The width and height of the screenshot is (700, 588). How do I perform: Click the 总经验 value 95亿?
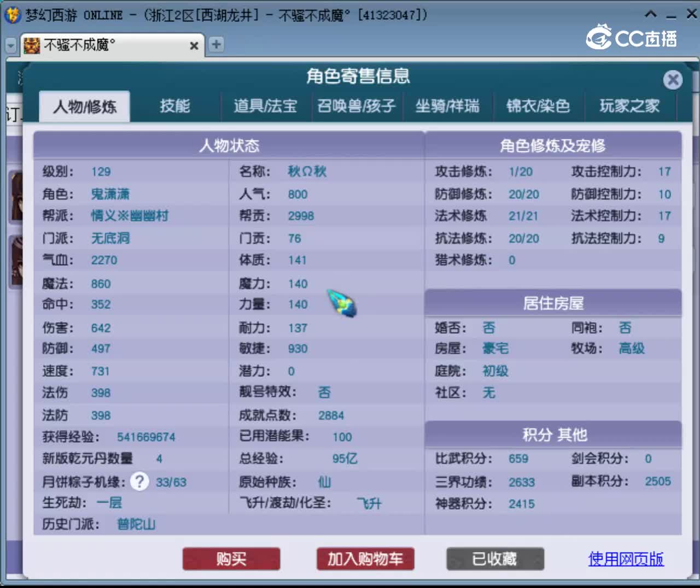click(345, 458)
